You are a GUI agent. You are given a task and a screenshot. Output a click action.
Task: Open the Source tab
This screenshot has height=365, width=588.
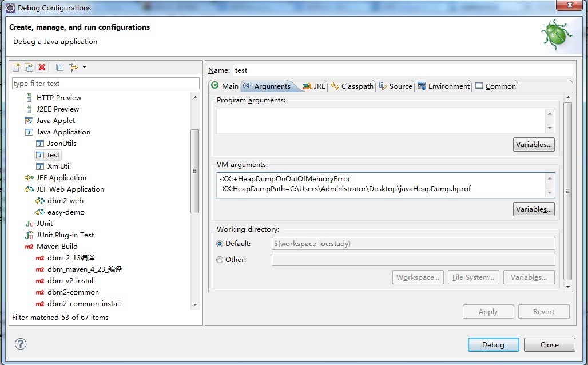[396, 86]
